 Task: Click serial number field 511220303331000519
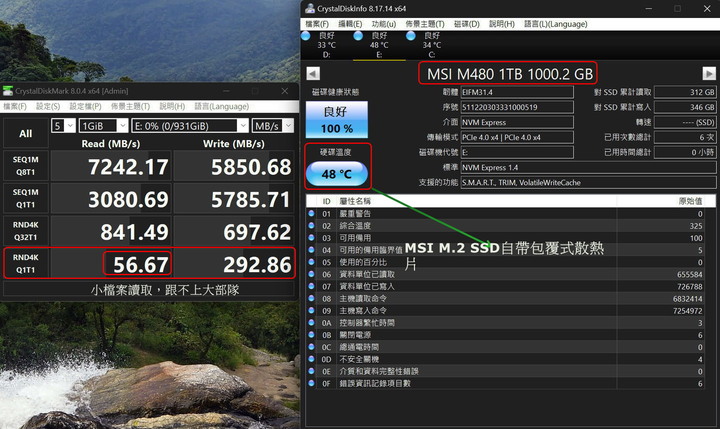pyautogui.click(x=517, y=107)
